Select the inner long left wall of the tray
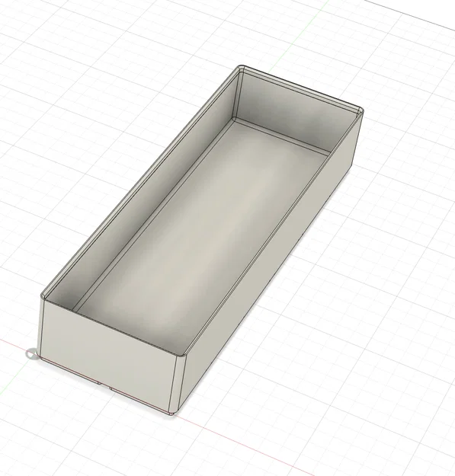 coord(143,194)
